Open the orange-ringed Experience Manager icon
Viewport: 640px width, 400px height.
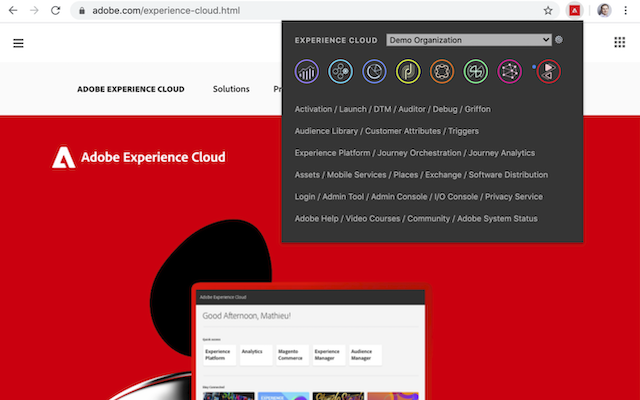click(442, 71)
